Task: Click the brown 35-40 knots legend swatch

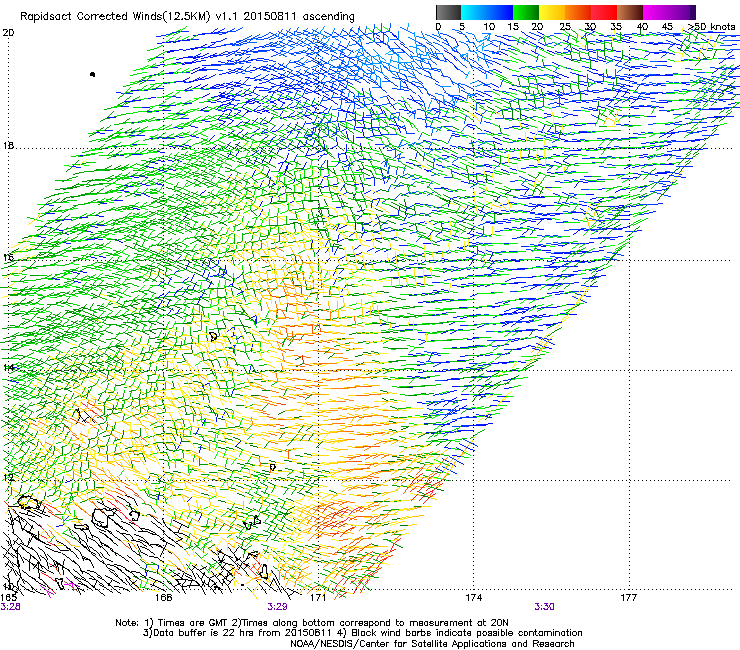Action: [x=630, y=12]
